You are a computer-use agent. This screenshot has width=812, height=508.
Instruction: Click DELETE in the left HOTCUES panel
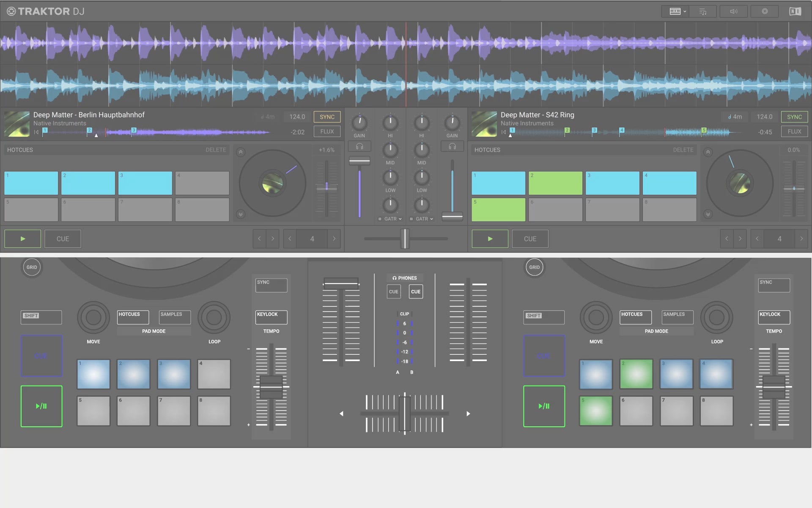(216, 150)
